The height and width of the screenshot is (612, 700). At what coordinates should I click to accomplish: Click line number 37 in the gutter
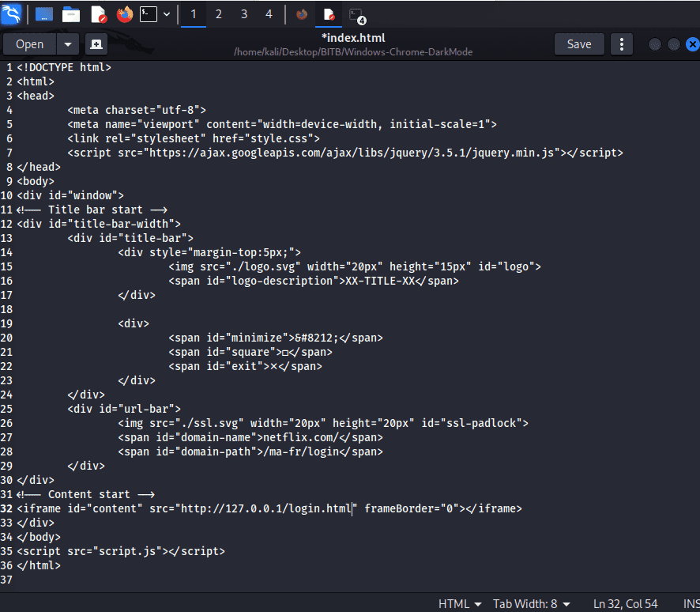point(6,580)
